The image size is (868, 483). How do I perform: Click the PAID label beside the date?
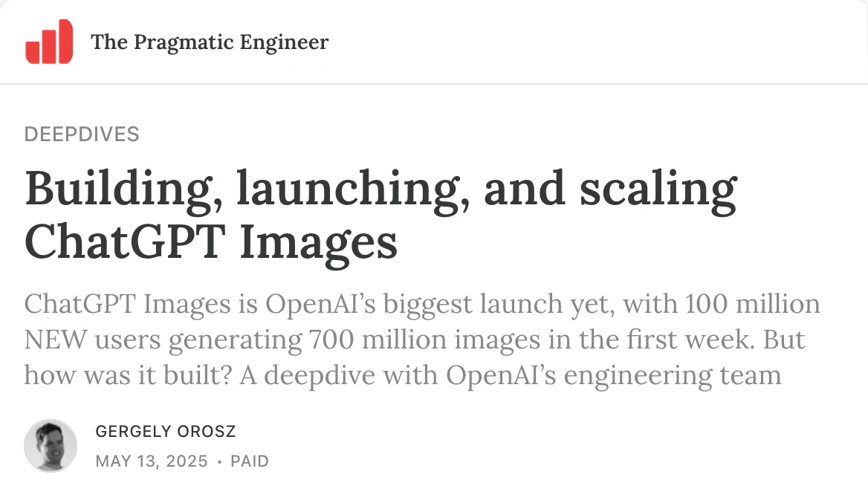tap(250, 461)
